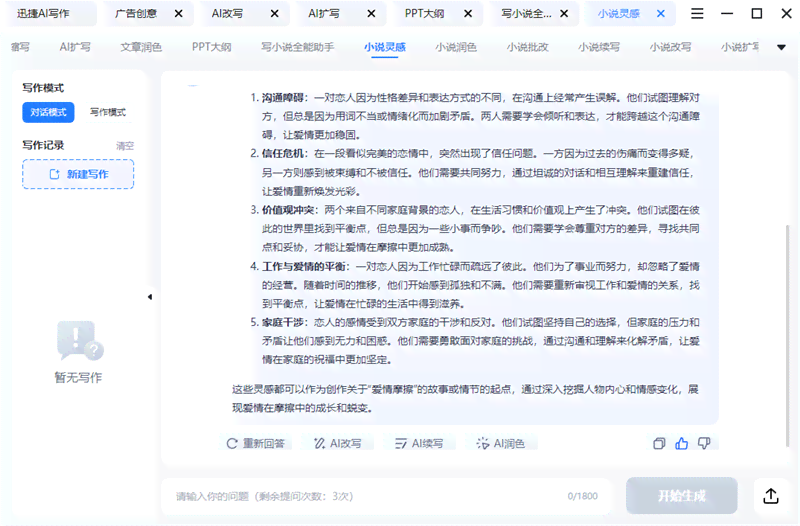Select the 小说灵感 feature in navigation bar
The width and height of the screenshot is (800, 526).
(385, 47)
